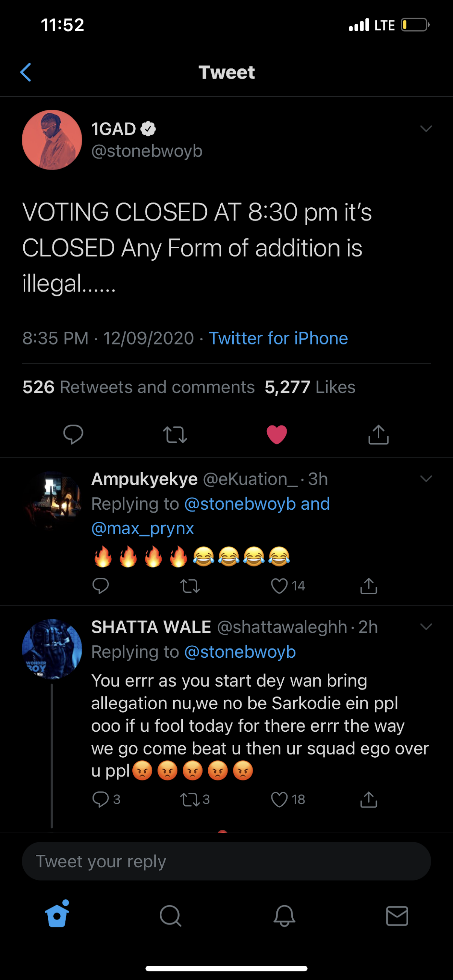Retweet the main 1GAD tweet
This screenshot has height=980, width=453.
coord(175,435)
